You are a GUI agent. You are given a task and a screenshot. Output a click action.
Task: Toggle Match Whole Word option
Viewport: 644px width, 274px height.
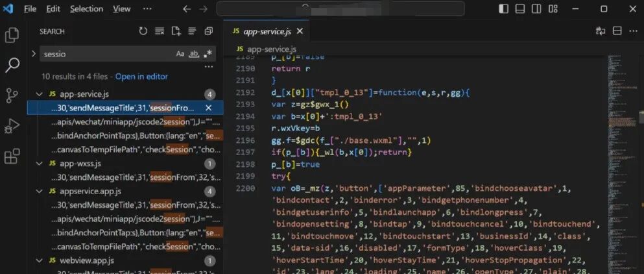(194, 54)
